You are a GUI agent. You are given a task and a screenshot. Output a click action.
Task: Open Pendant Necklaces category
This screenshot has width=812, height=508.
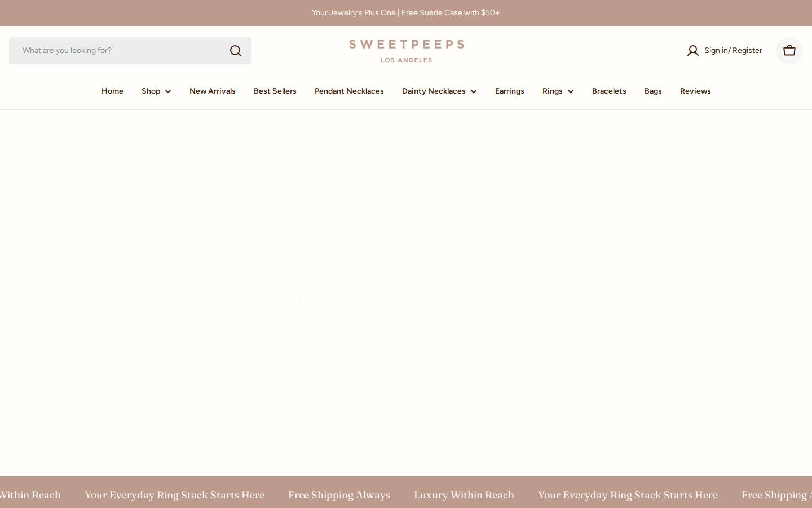click(349, 91)
